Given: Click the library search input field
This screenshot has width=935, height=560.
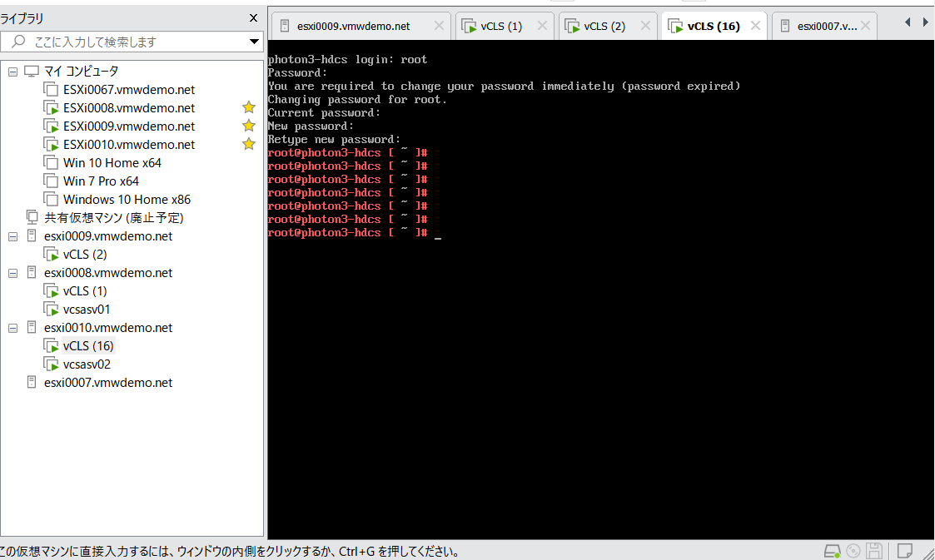Looking at the screenshot, I should pos(132,42).
